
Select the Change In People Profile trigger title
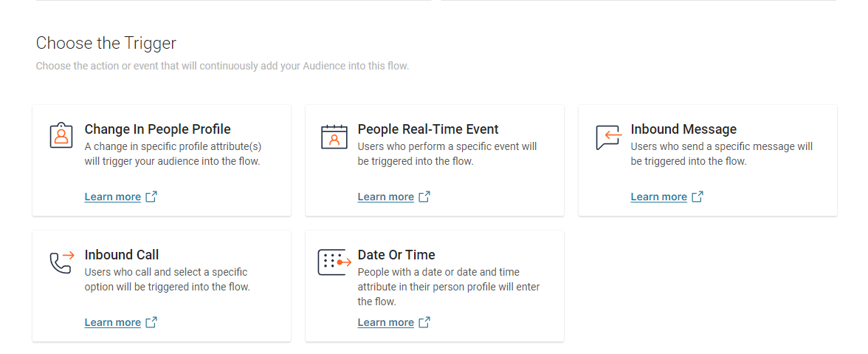tap(158, 129)
